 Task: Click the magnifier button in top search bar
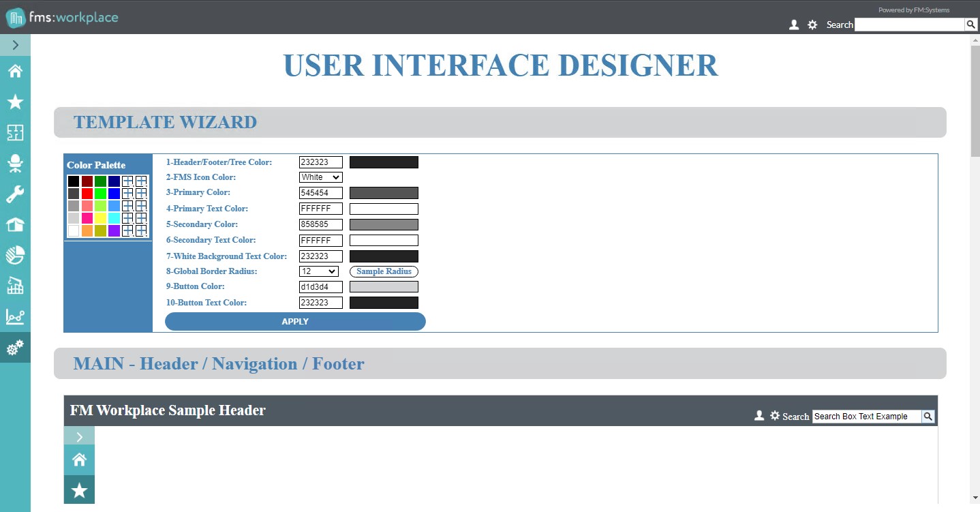[971, 25]
